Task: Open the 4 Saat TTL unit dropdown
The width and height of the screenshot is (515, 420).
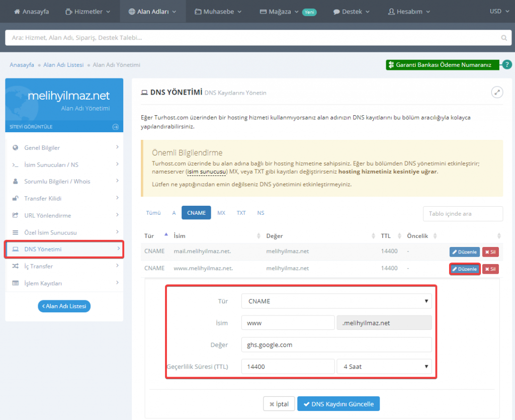Action: 384,367
